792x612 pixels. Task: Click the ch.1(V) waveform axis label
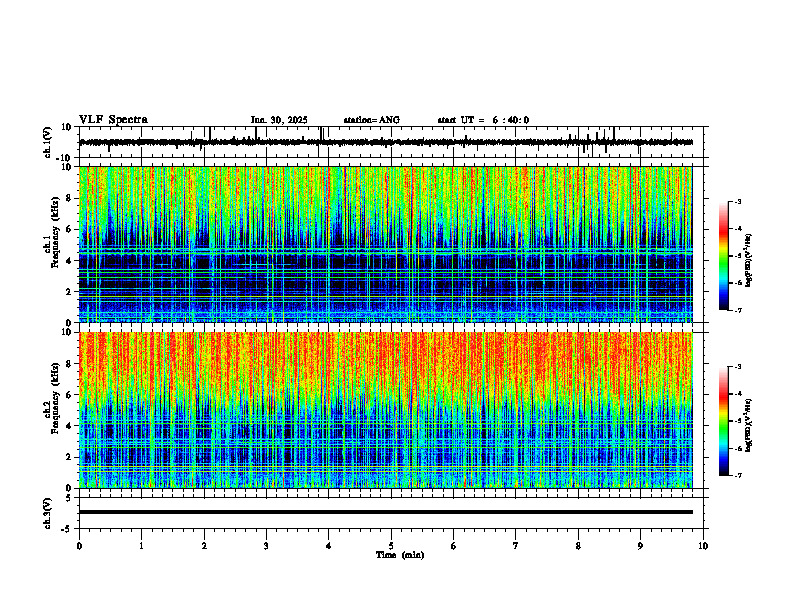tap(47, 142)
